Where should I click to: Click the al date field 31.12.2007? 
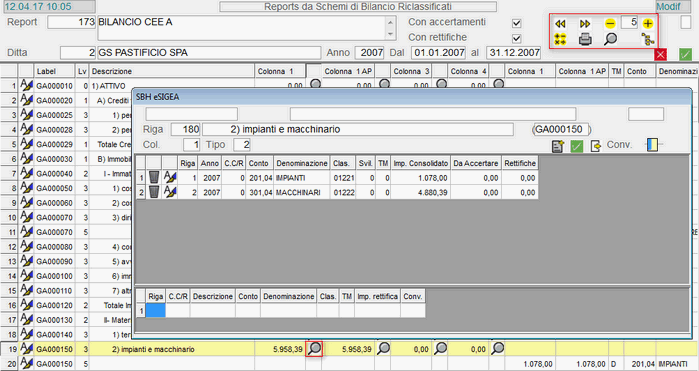coord(514,53)
